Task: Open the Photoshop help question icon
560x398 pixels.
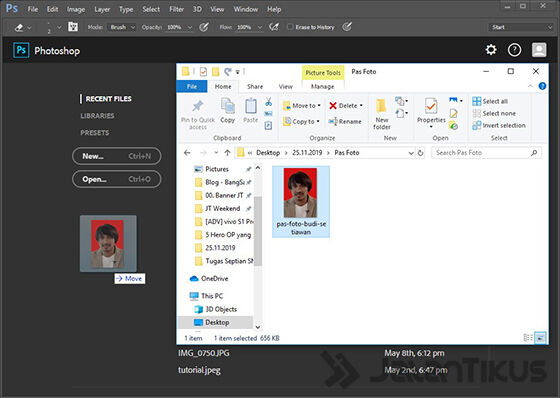Action: pyautogui.click(x=514, y=50)
